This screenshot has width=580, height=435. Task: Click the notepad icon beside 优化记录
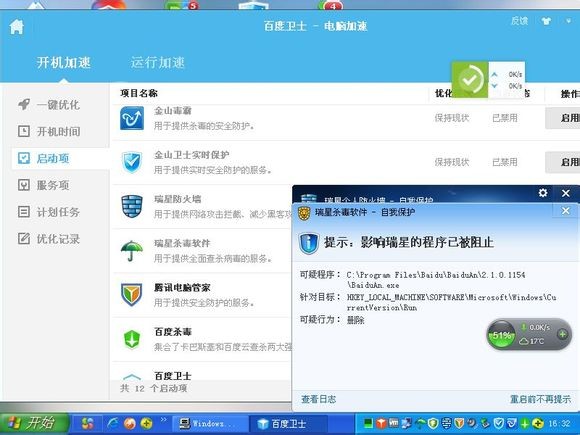[x=24, y=239]
